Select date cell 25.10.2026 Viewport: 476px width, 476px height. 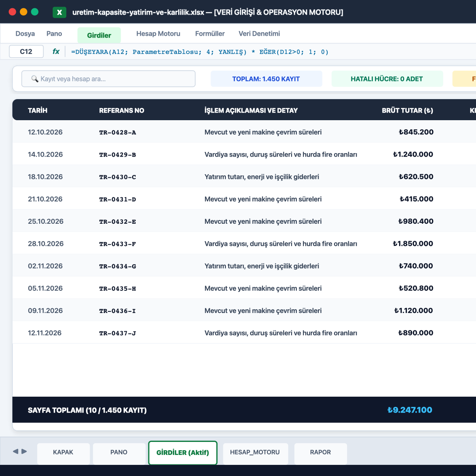coord(46,221)
